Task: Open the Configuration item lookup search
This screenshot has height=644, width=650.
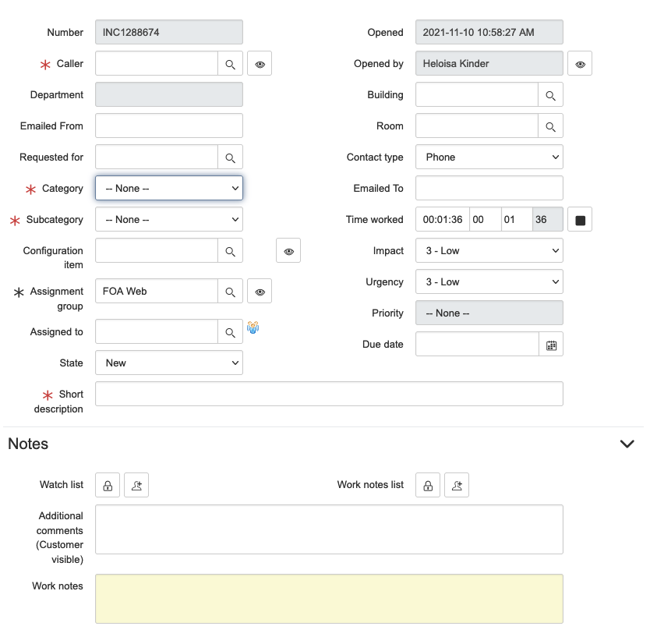Action: click(230, 251)
